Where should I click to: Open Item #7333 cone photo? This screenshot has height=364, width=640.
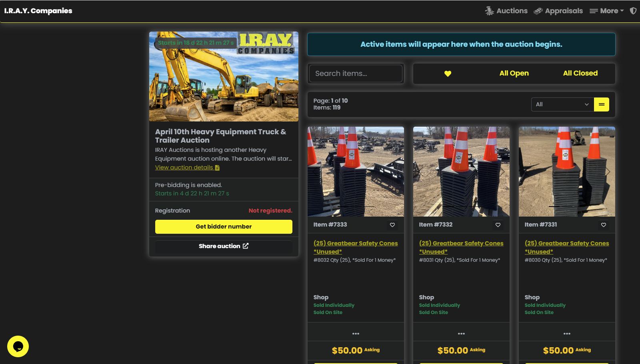click(x=356, y=172)
